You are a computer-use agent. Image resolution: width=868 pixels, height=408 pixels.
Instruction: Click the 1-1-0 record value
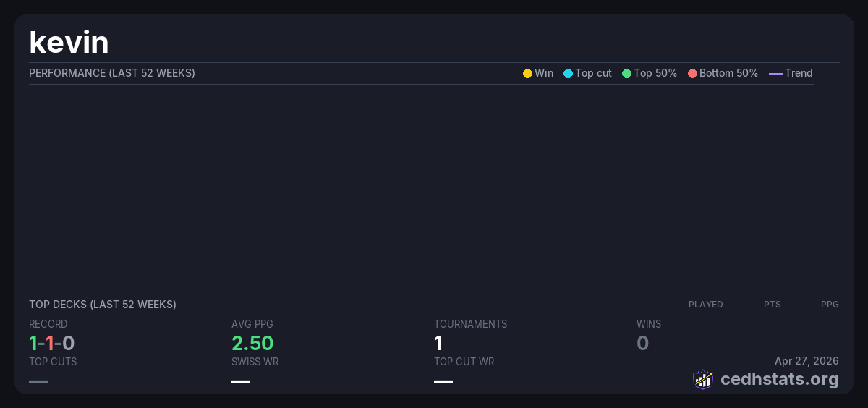(52, 343)
